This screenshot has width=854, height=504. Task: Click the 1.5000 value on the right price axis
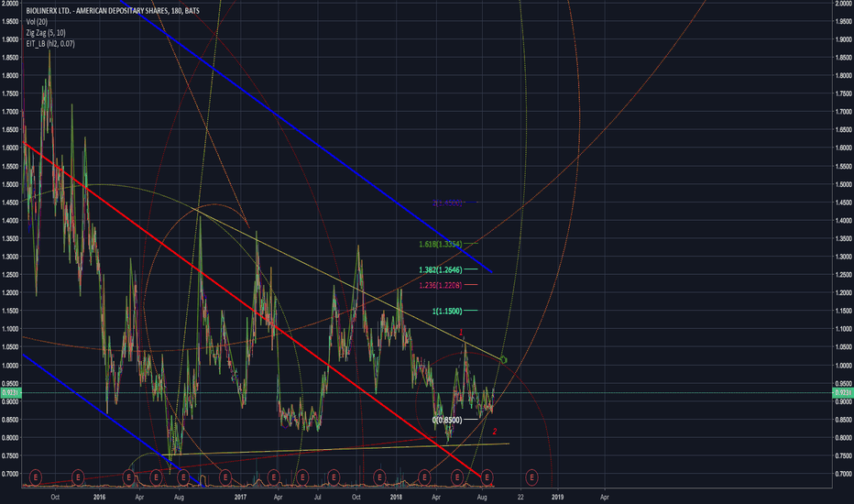tap(843, 184)
